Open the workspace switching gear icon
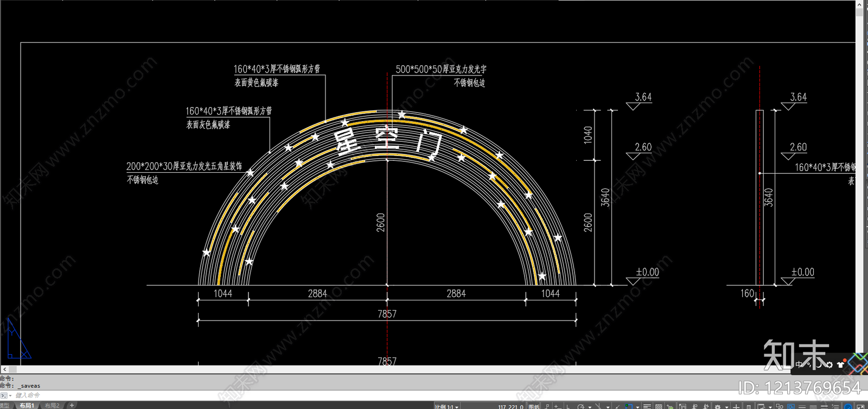Screen dimensions: 868x409 coord(718,406)
